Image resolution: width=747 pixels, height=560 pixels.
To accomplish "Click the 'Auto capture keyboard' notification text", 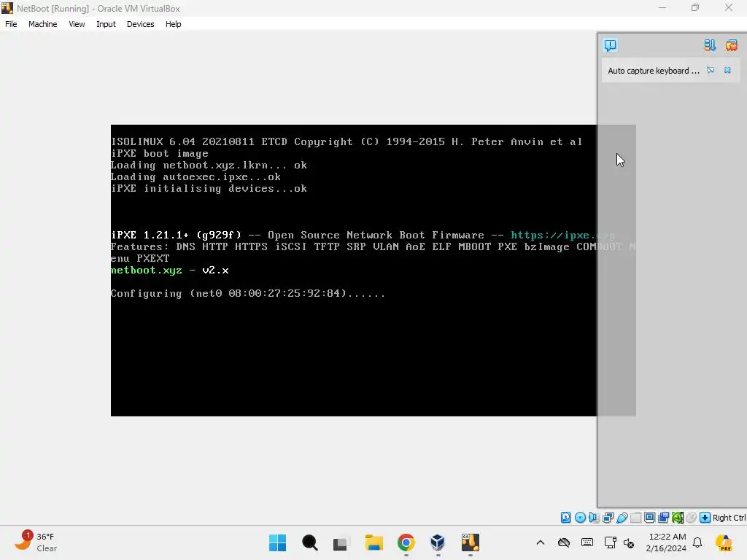I will (654, 71).
